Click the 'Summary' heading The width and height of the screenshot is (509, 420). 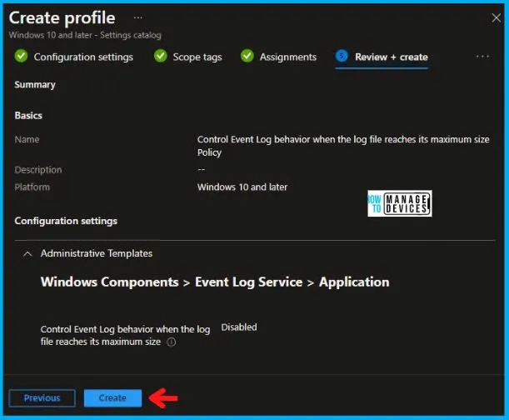tap(35, 84)
